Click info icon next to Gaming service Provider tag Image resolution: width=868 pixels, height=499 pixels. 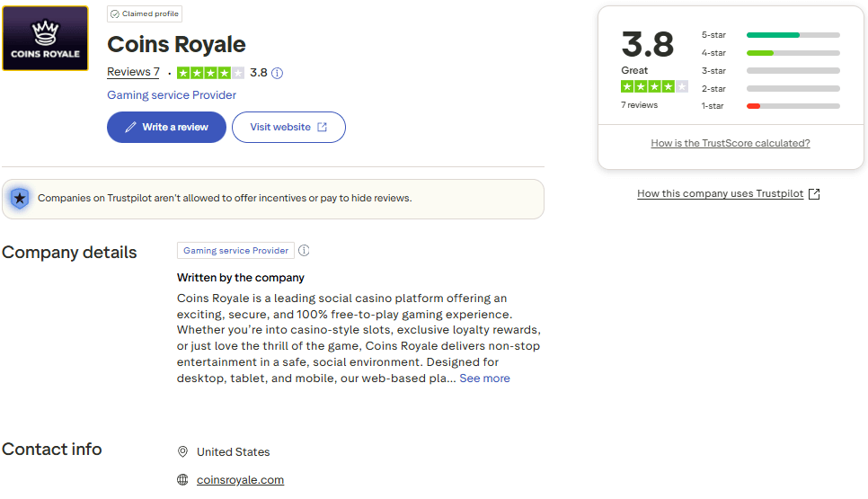click(x=304, y=251)
